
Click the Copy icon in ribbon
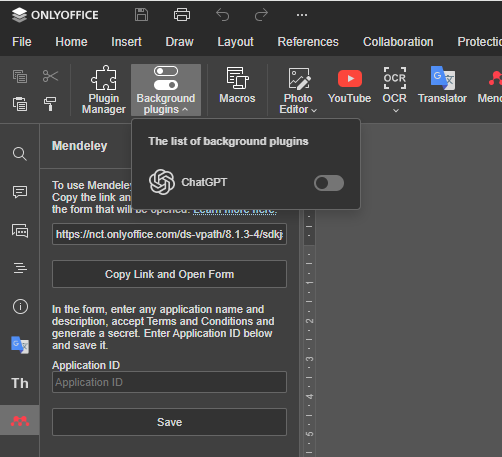20,76
